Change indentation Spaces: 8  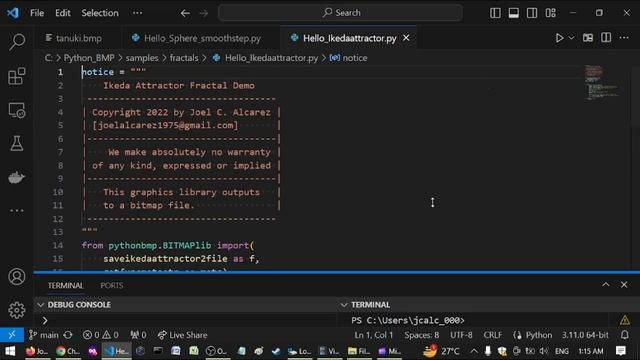422,335
